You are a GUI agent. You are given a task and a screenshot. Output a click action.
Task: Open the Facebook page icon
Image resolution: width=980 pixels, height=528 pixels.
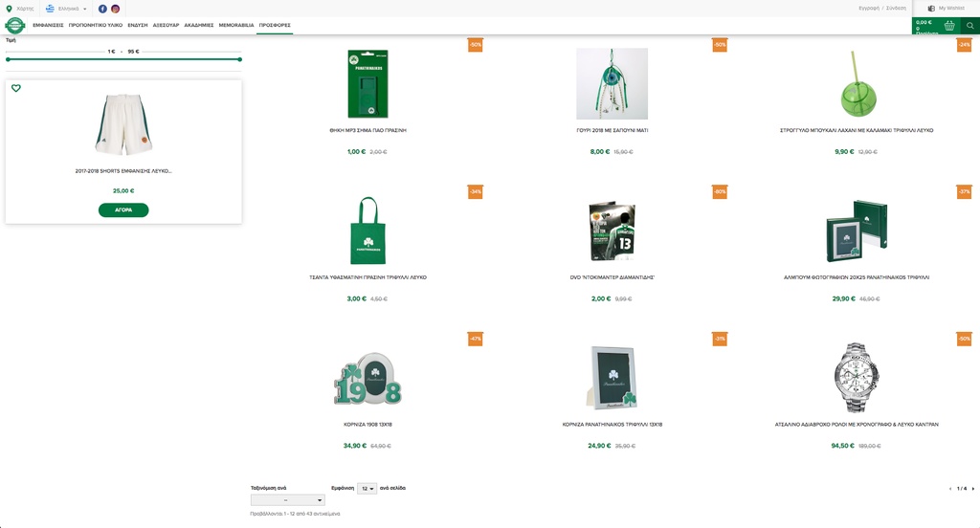pos(102,9)
